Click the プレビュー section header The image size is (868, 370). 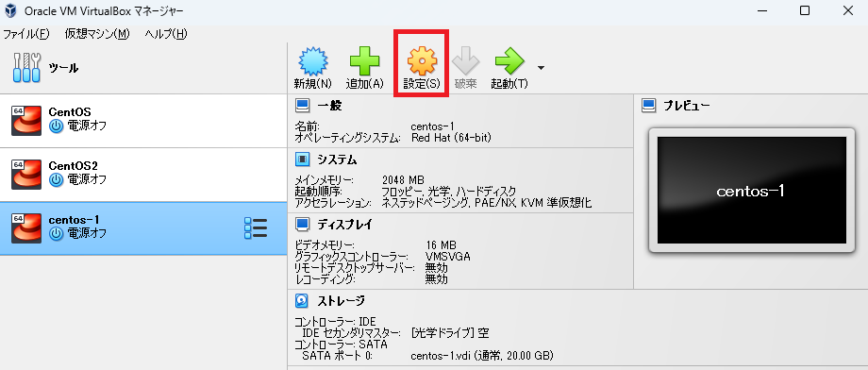tap(687, 106)
